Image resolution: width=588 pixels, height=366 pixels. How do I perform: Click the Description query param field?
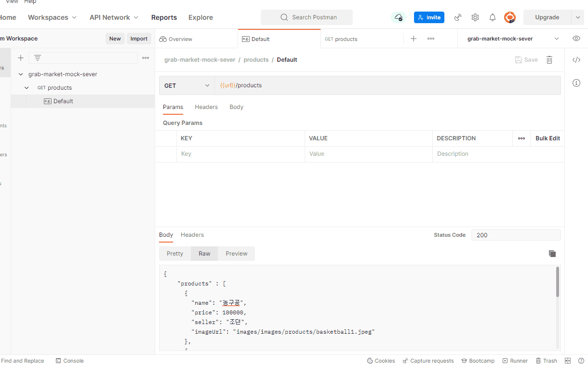pyautogui.click(x=498, y=154)
